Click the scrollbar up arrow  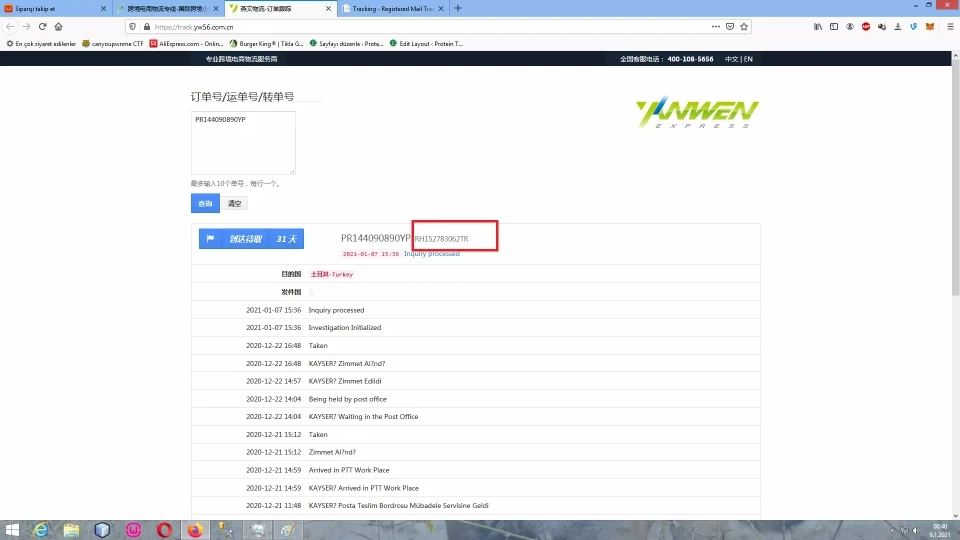[955, 55]
